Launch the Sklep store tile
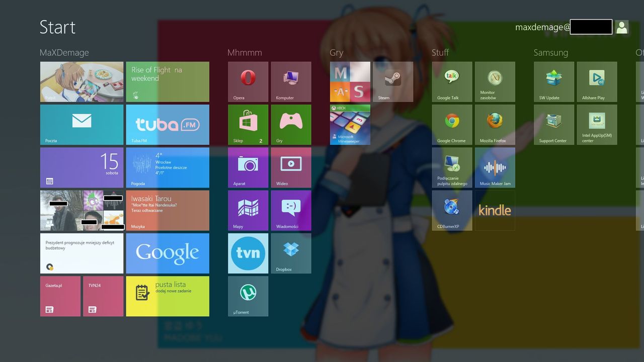The height and width of the screenshot is (362, 644). [x=248, y=125]
